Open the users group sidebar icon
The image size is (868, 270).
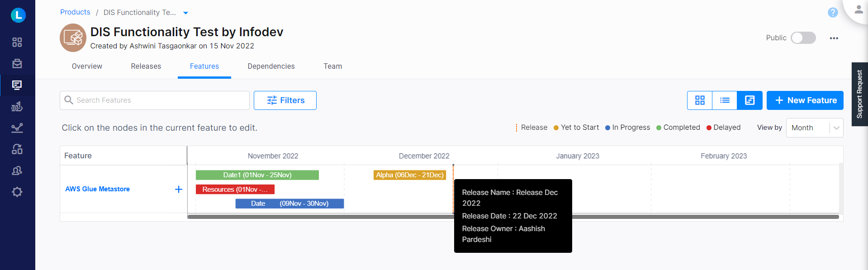(x=17, y=171)
